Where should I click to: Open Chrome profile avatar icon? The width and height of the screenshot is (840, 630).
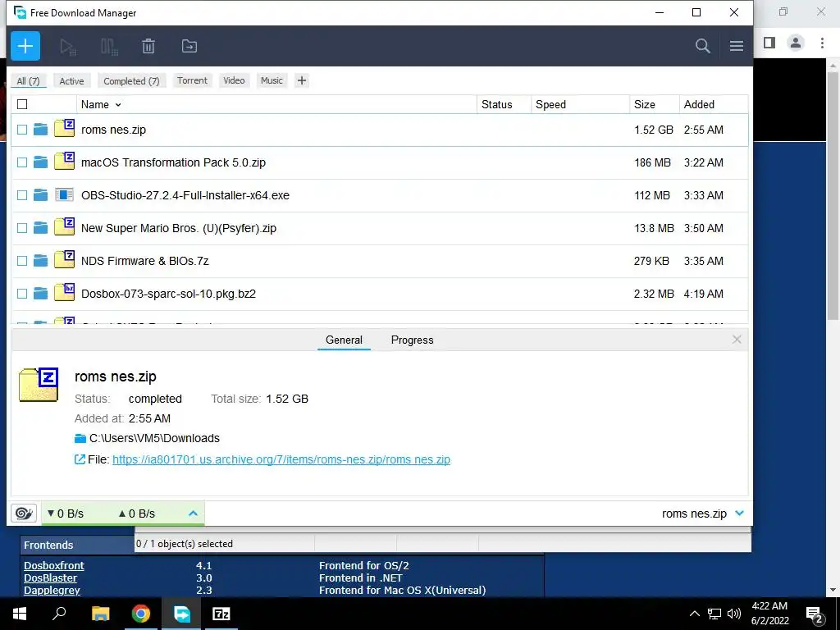(796, 43)
